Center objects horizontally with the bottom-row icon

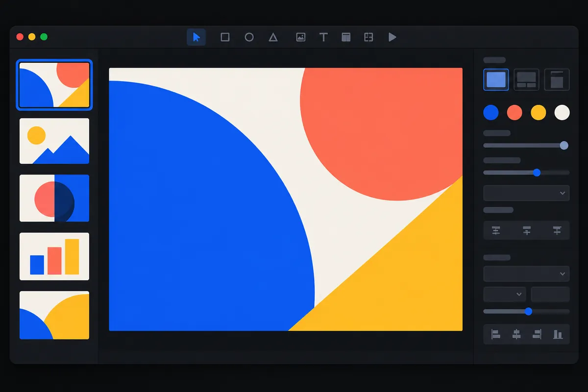pos(516,334)
